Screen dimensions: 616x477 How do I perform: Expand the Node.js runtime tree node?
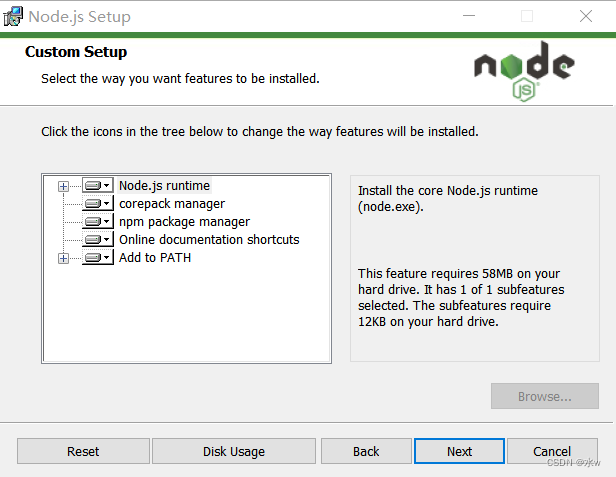[x=63, y=186]
